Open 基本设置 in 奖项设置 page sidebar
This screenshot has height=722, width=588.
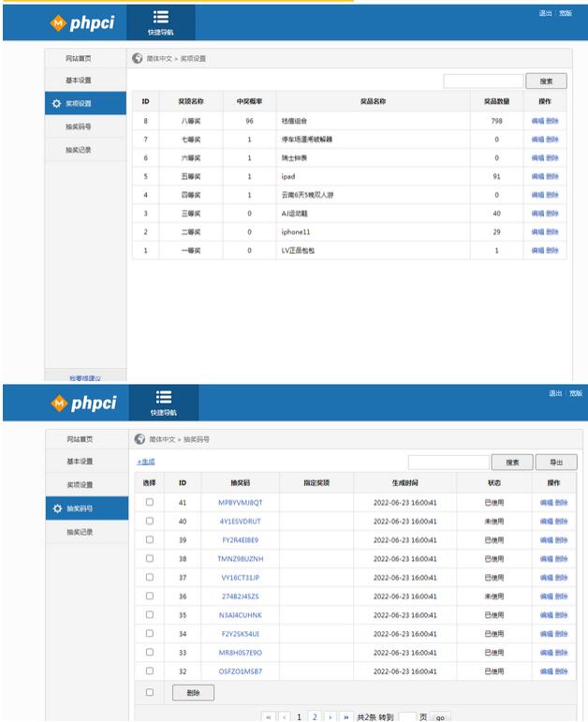[79, 81]
